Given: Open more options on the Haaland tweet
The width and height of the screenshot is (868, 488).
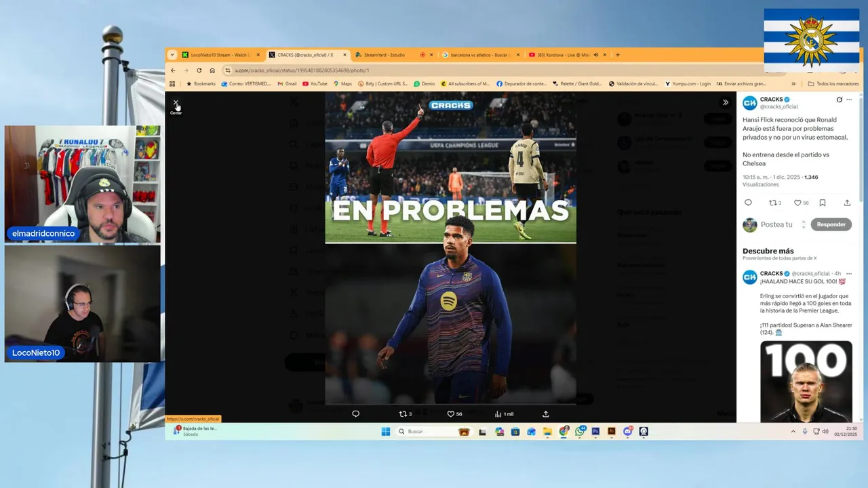Looking at the screenshot, I should (849, 273).
